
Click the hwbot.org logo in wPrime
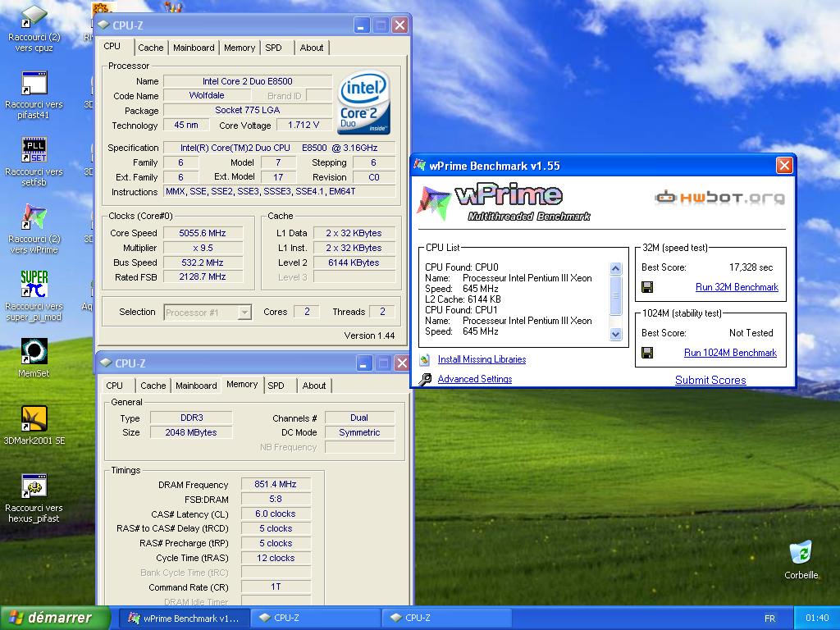719,197
